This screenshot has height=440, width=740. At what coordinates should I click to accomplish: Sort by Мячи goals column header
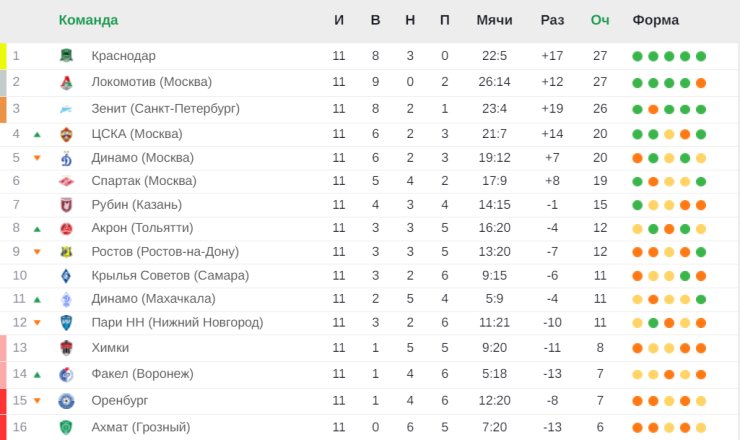[494, 20]
